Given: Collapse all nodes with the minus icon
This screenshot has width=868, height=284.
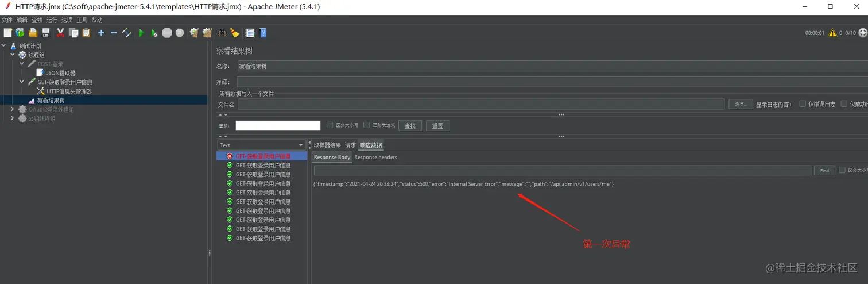Looking at the screenshot, I should coord(114,33).
